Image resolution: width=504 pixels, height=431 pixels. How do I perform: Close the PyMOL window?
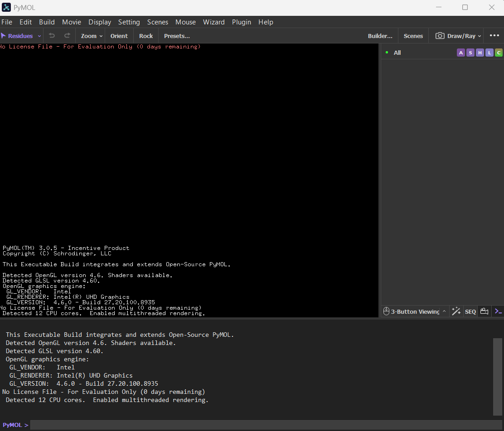tap(491, 7)
